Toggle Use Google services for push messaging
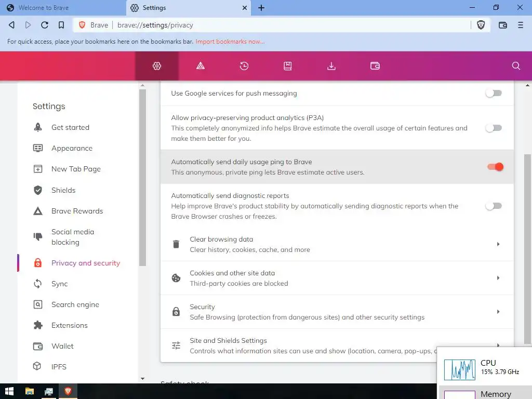 point(494,94)
